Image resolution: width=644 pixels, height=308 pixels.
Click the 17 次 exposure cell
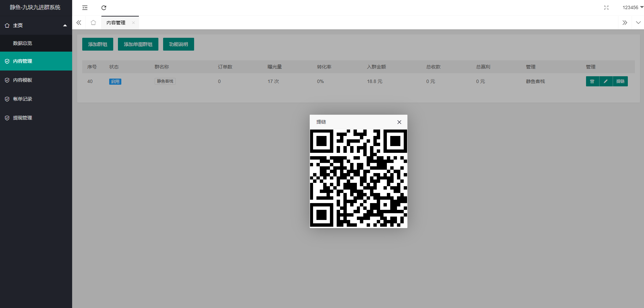(x=273, y=81)
